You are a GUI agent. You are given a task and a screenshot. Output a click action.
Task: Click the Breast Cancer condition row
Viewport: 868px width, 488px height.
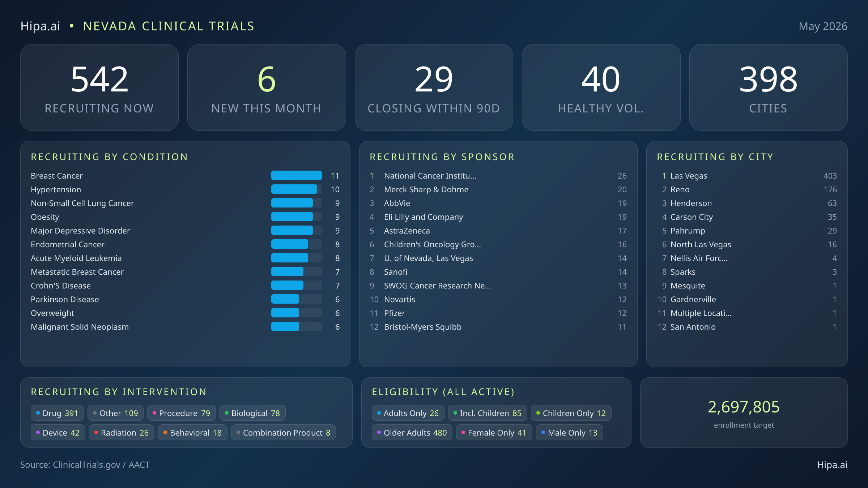coord(185,176)
